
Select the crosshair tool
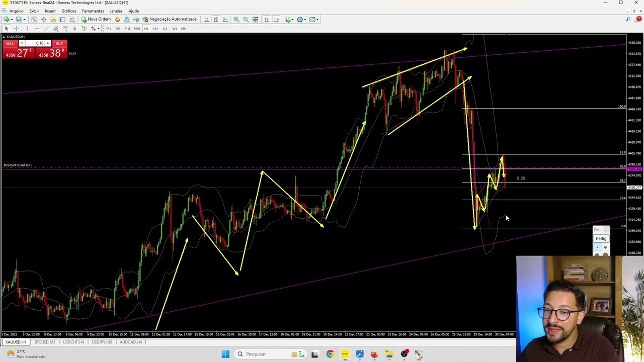pos(16,29)
